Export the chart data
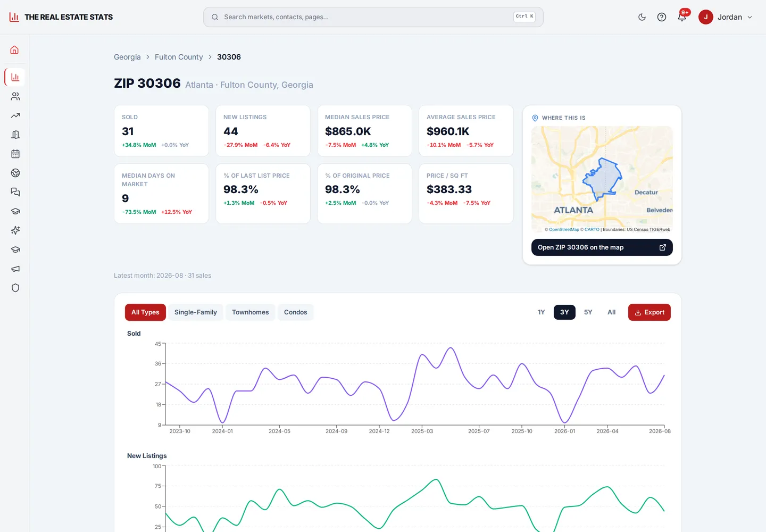 point(650,312)
